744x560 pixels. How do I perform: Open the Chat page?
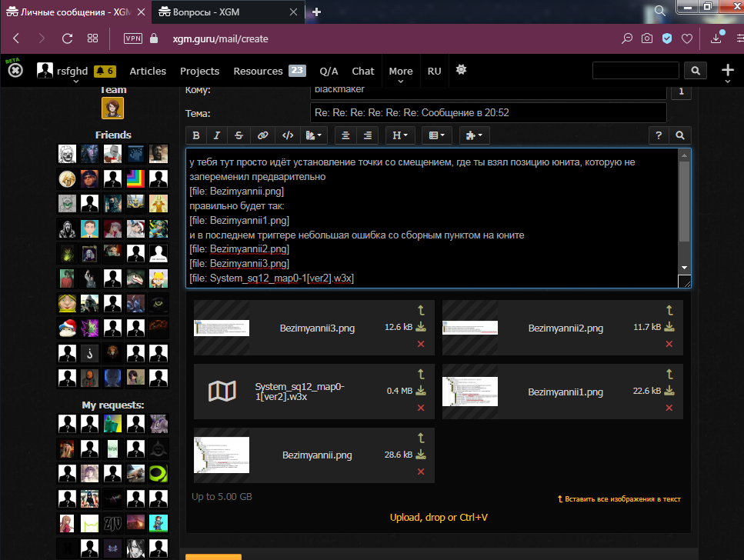(x=363, y=72)
